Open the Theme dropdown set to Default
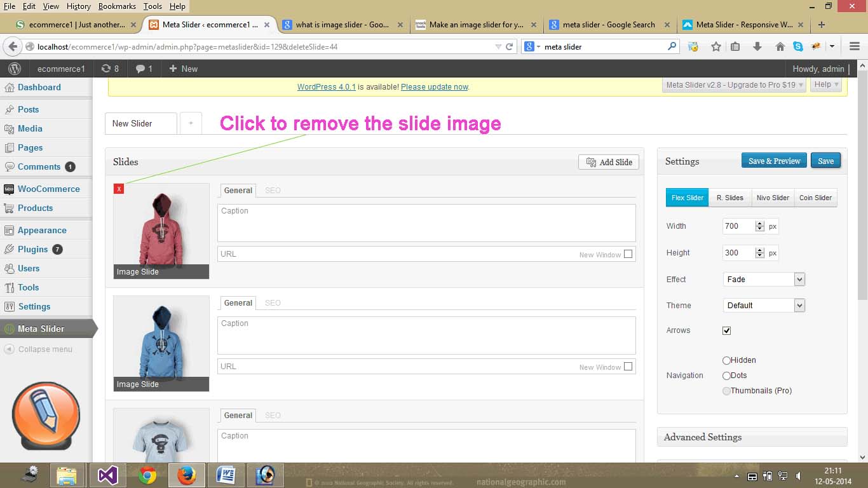 (x=764, y=305)
